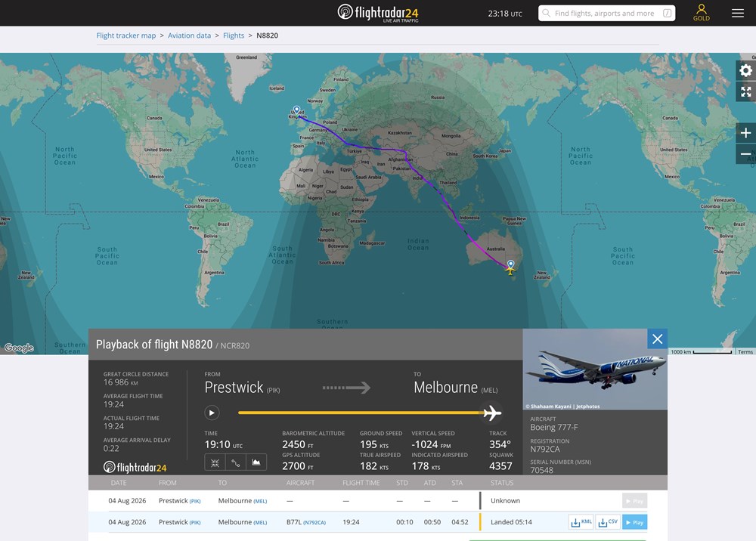
Task: Click the Melbourne destination map pin
Action: (510, 264)
